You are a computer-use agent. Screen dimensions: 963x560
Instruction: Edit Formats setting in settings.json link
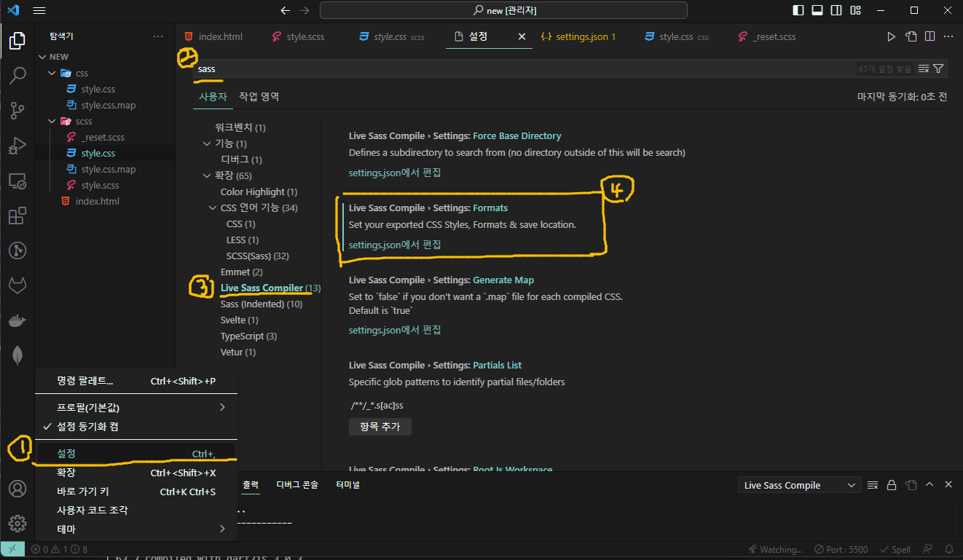tap(395, 245)
